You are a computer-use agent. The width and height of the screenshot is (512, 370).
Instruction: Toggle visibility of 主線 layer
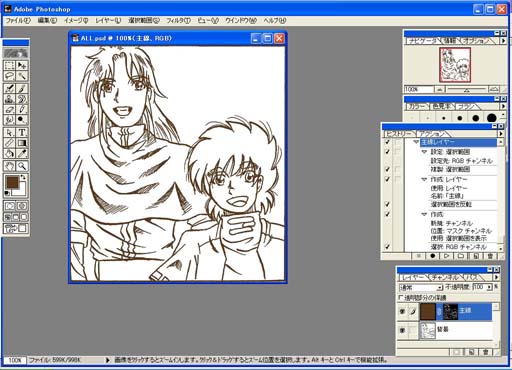(402, 312)
